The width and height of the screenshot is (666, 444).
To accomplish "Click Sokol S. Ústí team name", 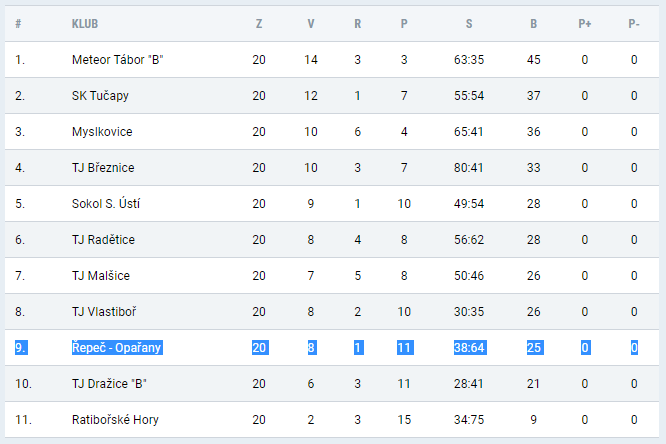I will click(106, 204).
